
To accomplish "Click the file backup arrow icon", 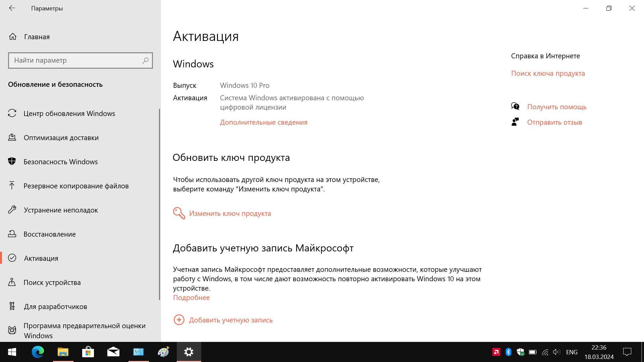I will [12, 186].
